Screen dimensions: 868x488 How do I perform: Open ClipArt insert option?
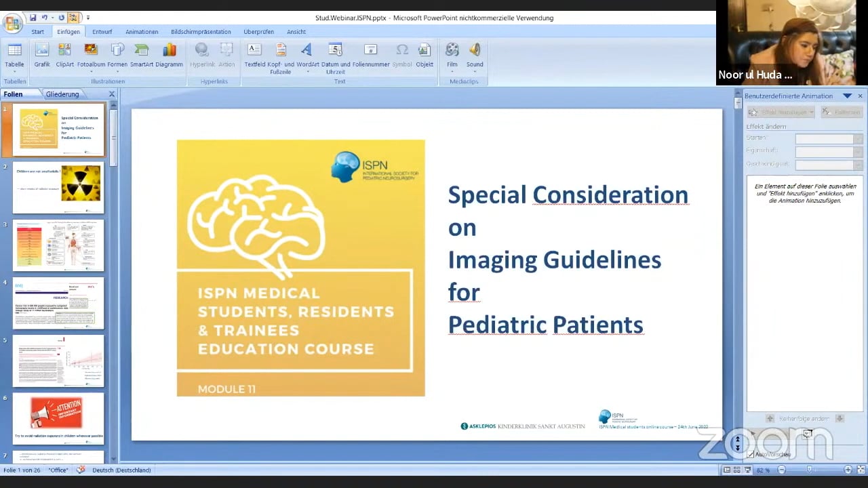click(x=64, y=56)
